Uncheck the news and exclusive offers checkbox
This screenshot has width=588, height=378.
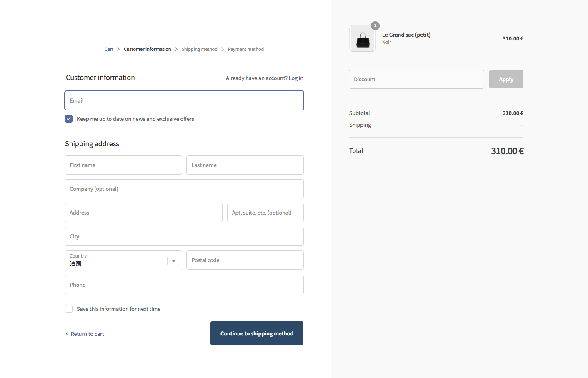tap(69, 119)
